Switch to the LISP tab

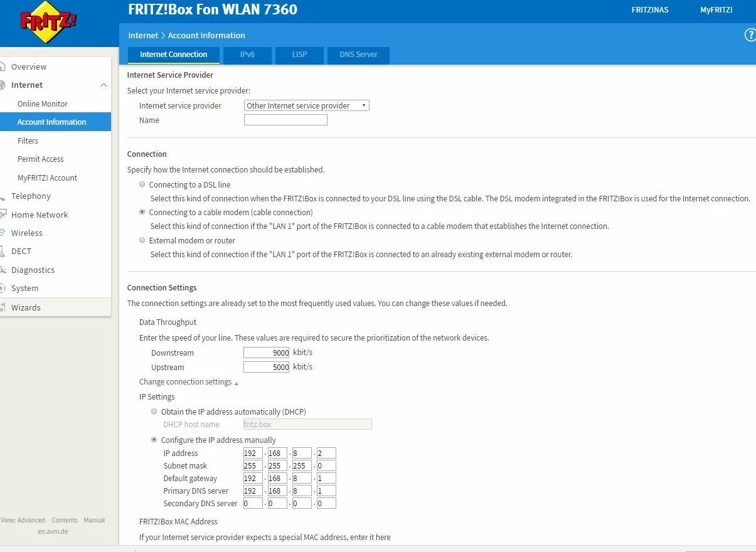click(x=300, y=55)
